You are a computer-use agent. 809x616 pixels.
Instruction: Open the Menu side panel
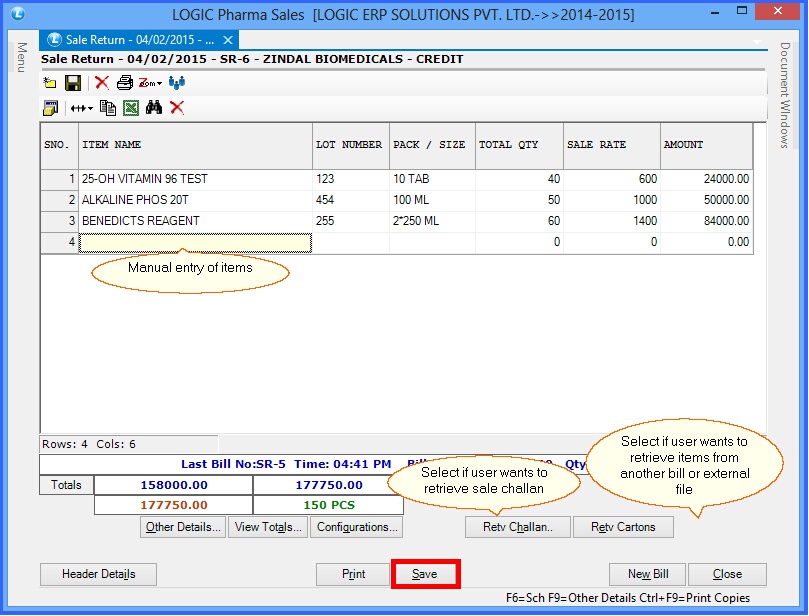[20, 57]
